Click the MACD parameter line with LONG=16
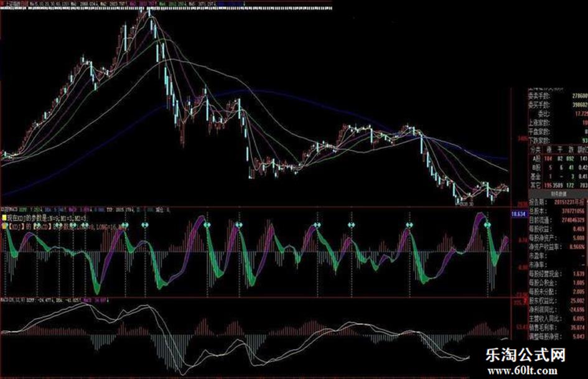 click(x=65, y=227)
